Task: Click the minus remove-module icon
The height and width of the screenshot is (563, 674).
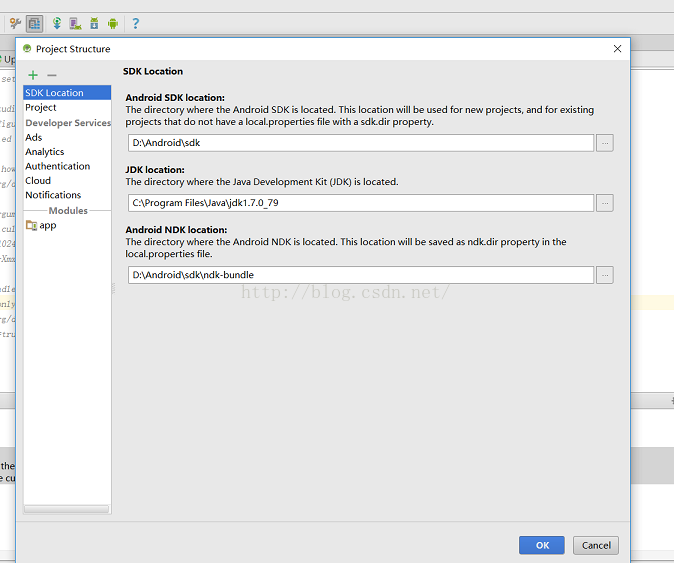Action: click(52, 75)
